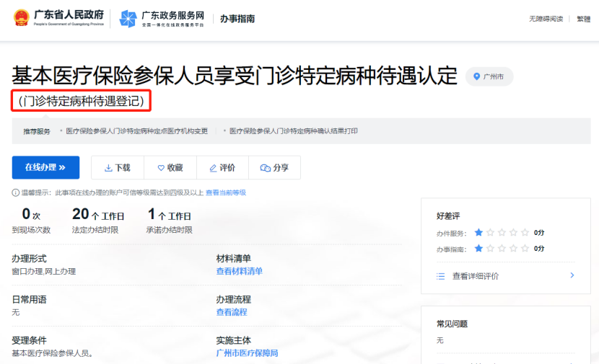Click the 日常用语 heading

(29, 300)
